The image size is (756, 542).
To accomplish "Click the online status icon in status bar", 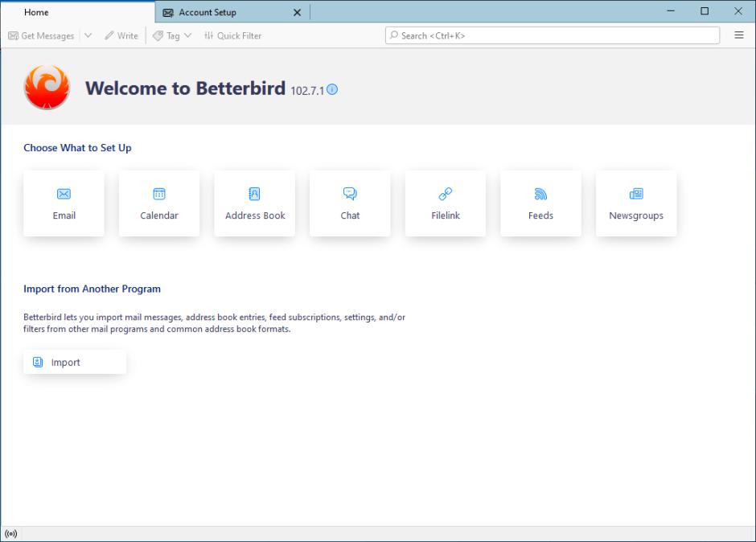I will click(10, 534).
